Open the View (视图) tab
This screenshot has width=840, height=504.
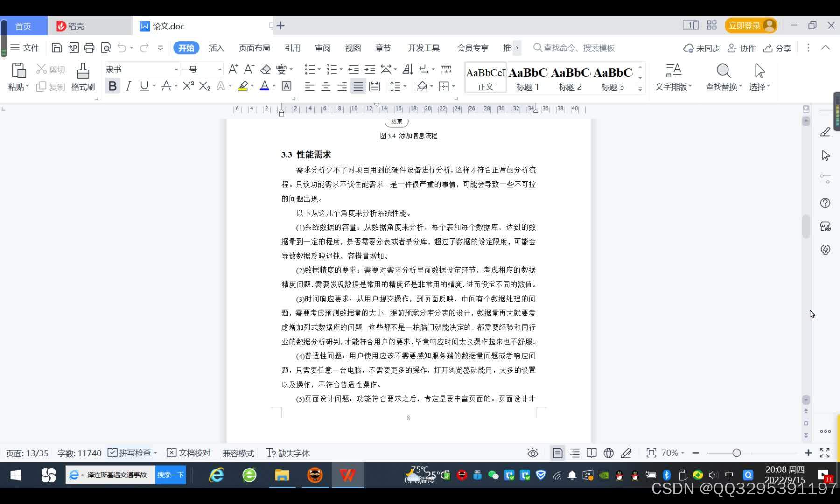pyautogui.click(x=353, y=48)
